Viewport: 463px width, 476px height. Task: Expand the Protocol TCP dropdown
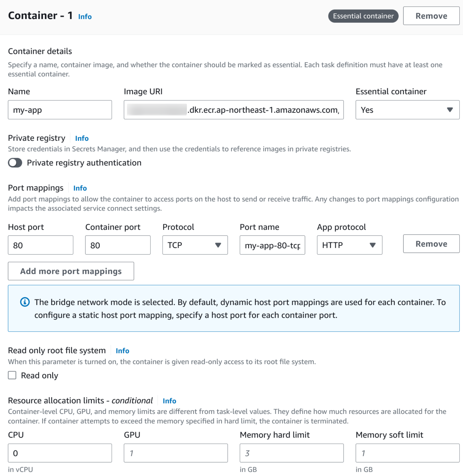tap(195, 245)
